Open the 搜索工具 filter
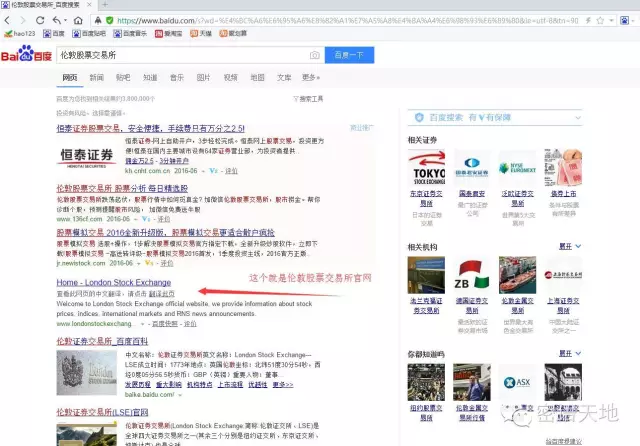The height and width of the screenshot is (446, 640). pyautogui.click(x=308, y=99)
